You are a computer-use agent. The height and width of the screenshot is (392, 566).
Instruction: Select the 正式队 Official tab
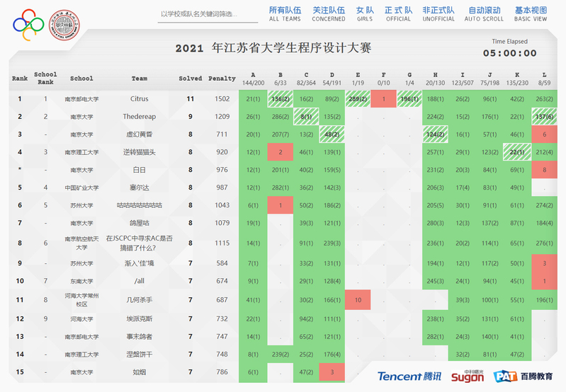(x=398, y=14)
